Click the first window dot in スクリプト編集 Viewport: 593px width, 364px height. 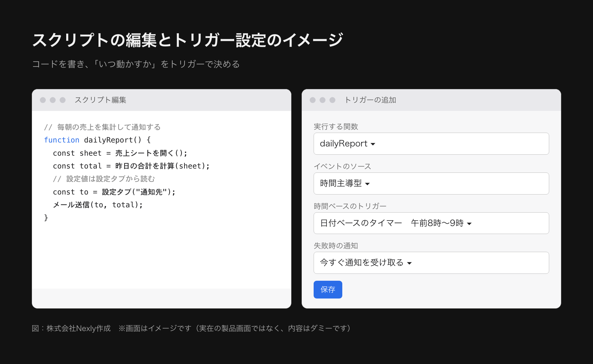pos(43,100)
